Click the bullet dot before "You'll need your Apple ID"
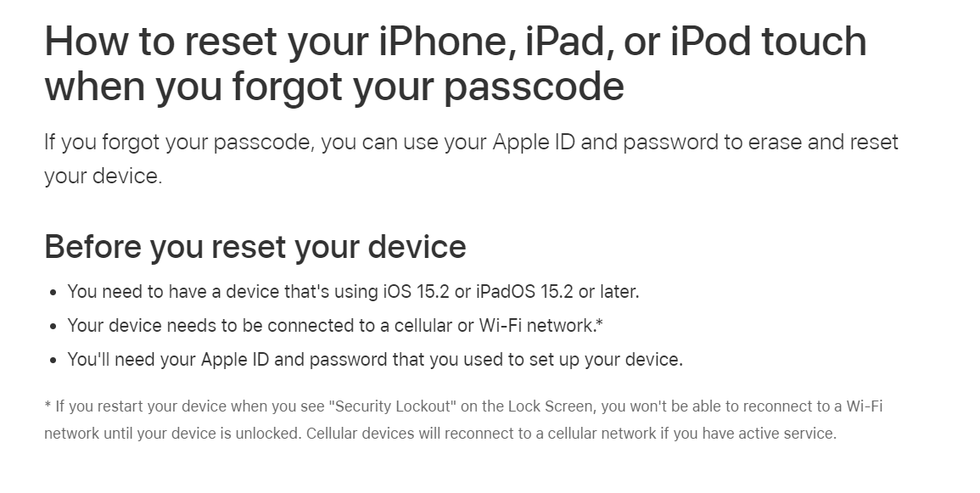This screenshot has width=980, height=493. click(x=53, y=361)
